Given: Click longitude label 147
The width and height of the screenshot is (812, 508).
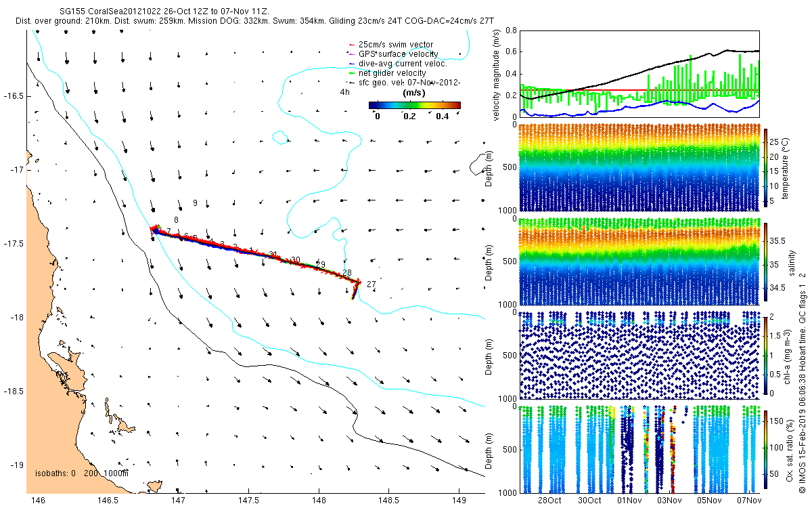Looking at the screenshot, I should 179,501.
